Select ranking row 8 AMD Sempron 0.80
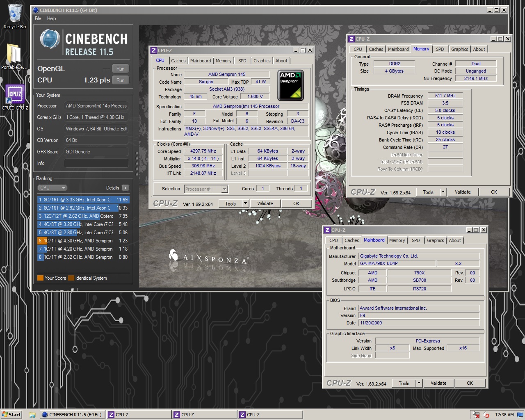This screenshot has width=525, height=420. click(83, 257)
